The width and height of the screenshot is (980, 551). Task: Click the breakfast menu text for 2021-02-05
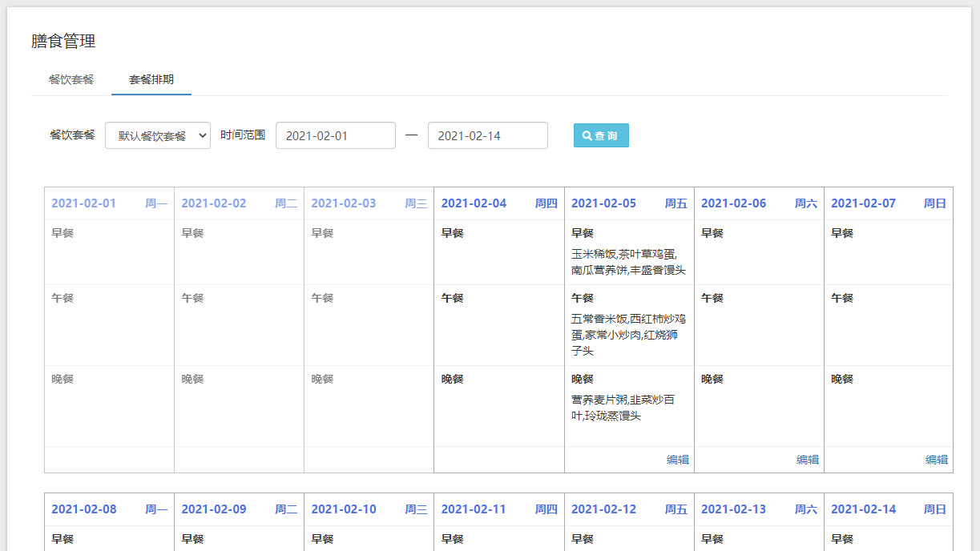628,262
